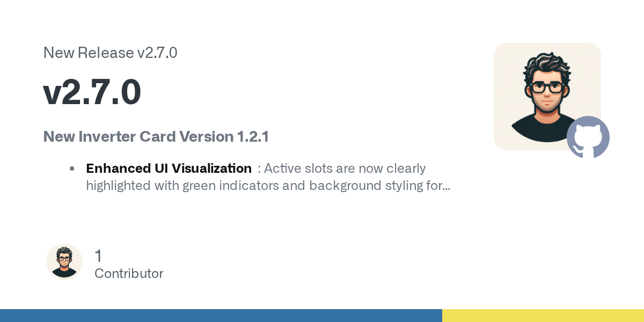644x322 pixels.
Task: Click the GitHub Octocat logo
Action: (x=588, y=137)
